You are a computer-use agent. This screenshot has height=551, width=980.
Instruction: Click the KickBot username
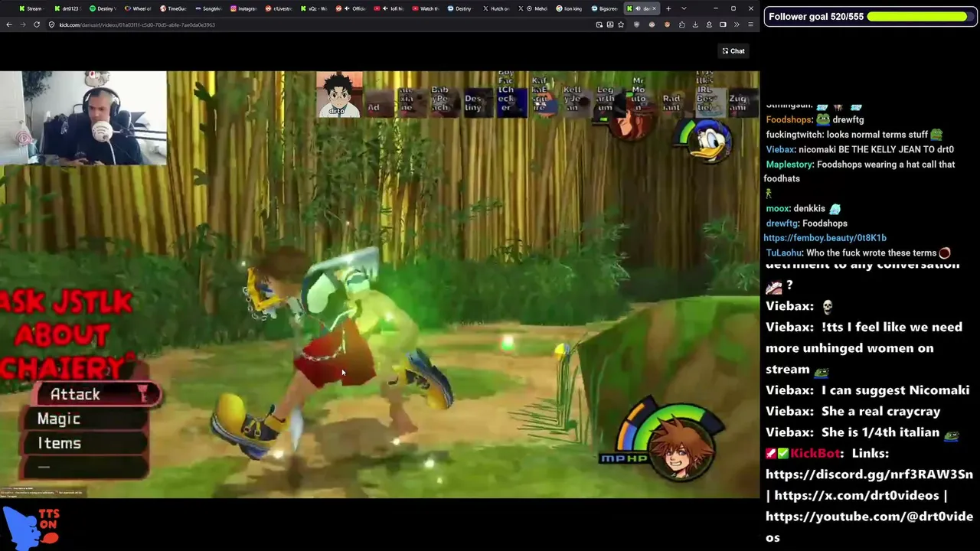(816, 453)
